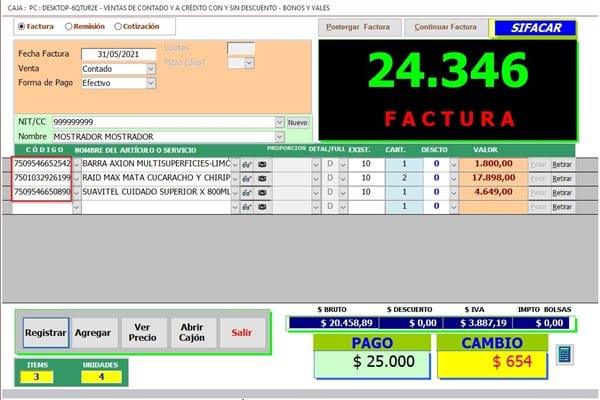
Task: Click the UNIDADES count 4
Action: click(x=101, y=377)
